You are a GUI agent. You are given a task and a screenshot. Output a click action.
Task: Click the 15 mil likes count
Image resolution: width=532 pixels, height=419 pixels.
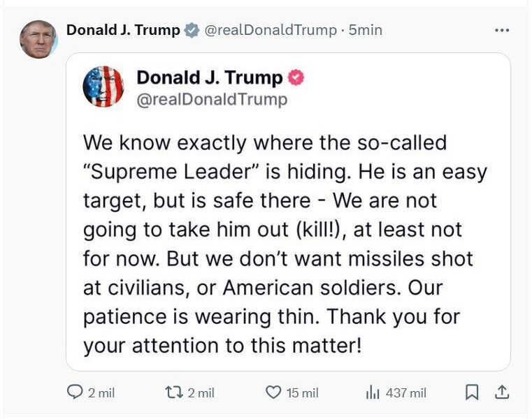[x=303, y=393]
